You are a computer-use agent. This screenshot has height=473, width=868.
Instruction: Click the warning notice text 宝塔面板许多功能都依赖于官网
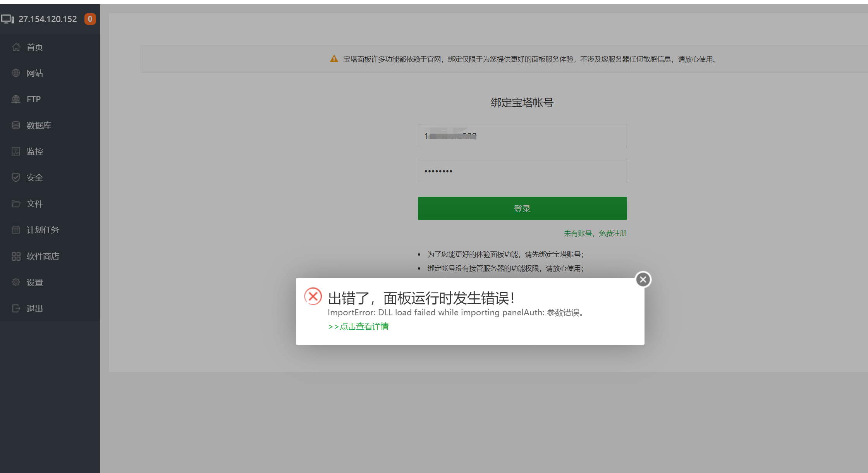point(530,59)
